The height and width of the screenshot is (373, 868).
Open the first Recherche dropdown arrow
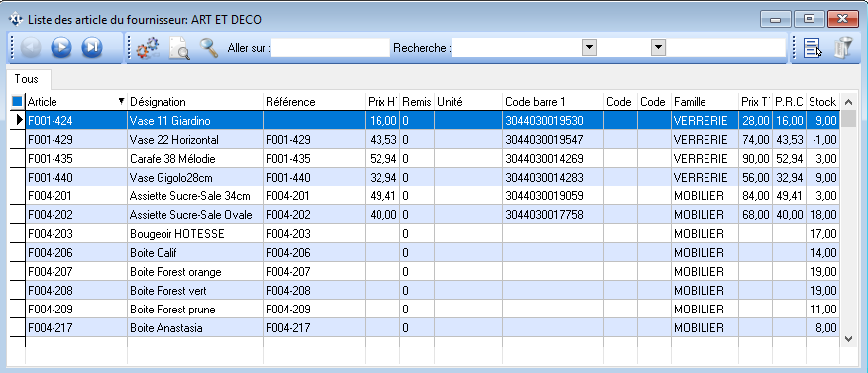[x=589, y=48]
